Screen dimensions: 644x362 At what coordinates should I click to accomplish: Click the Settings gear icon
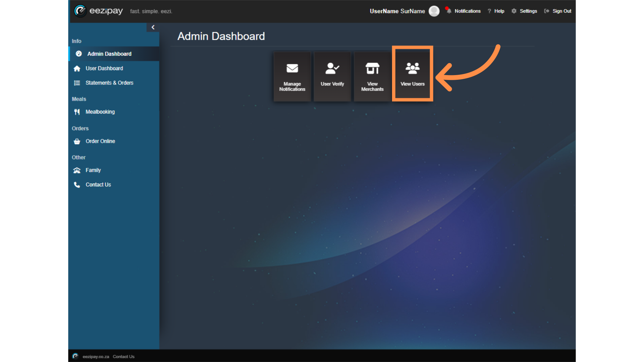(x=514, y=11)
